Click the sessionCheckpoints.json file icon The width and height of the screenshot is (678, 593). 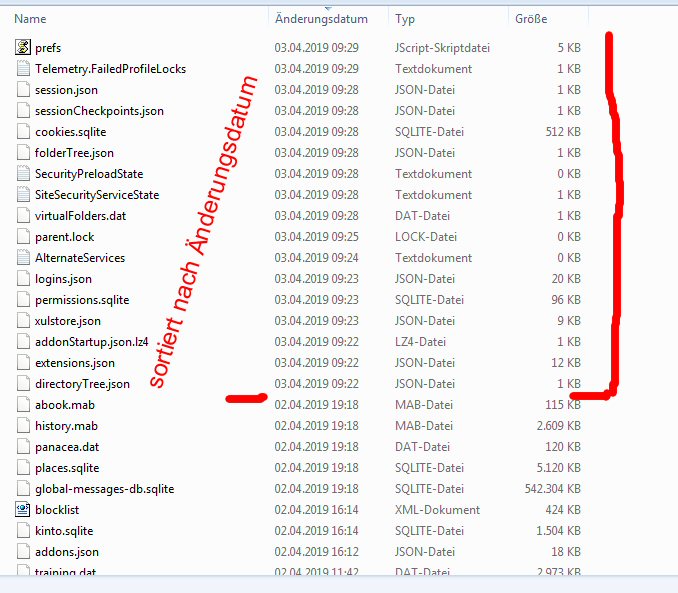tap(23, 110)
